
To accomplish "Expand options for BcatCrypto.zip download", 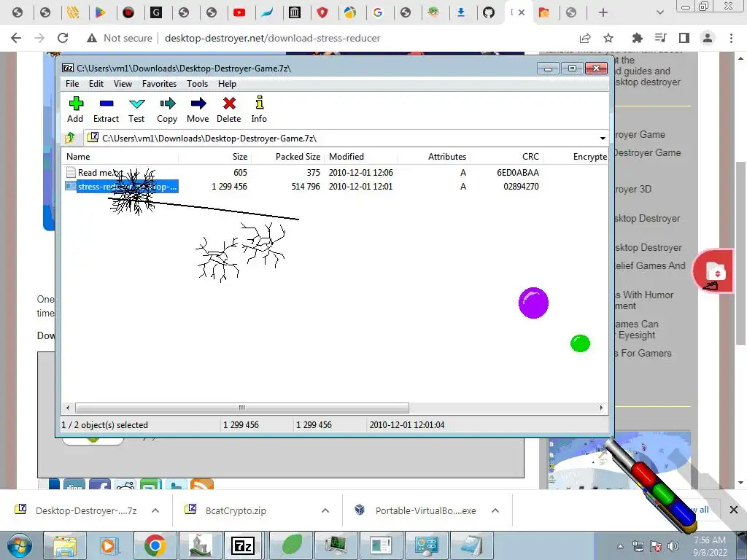I will point(325,510).
